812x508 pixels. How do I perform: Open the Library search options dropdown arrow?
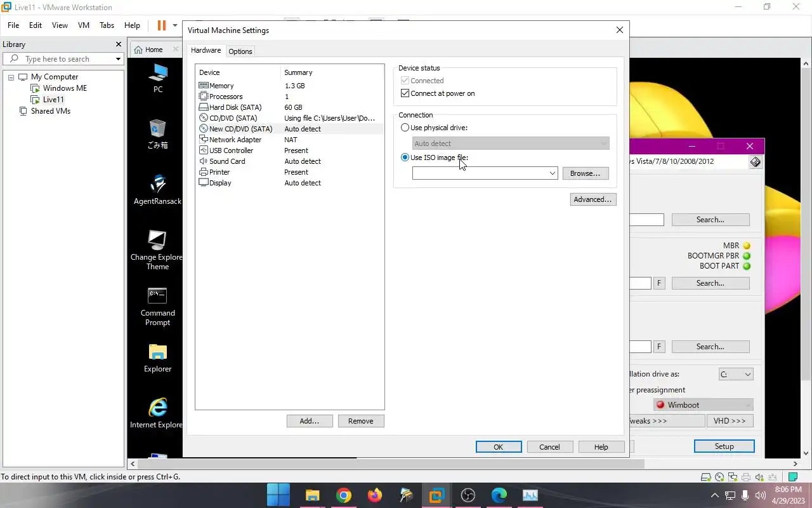(x=118, y=59)
